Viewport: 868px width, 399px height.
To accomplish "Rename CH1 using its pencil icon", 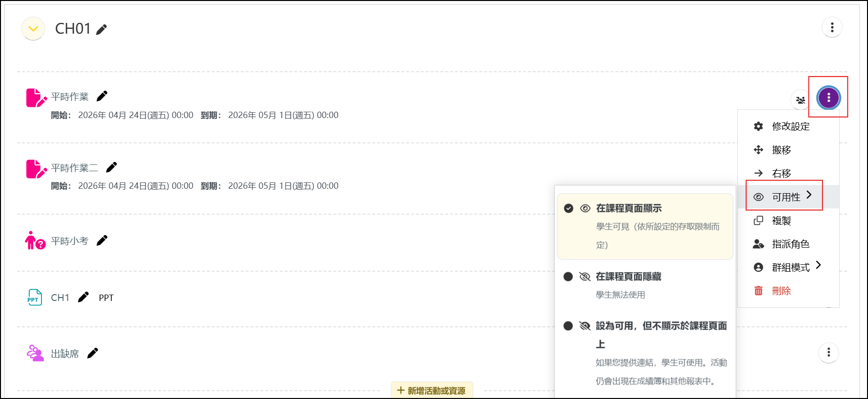I will point(83,297).
